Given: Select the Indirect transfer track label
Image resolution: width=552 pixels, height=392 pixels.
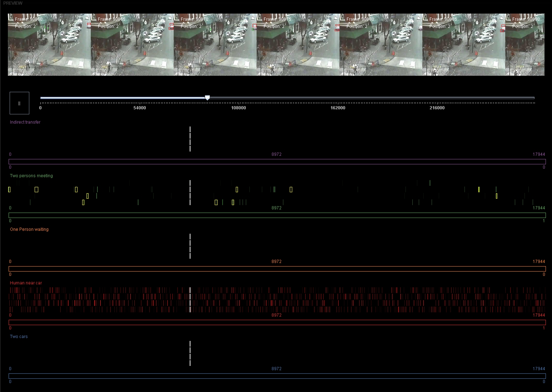Looking at the screenshot, I should click(25, 122).
